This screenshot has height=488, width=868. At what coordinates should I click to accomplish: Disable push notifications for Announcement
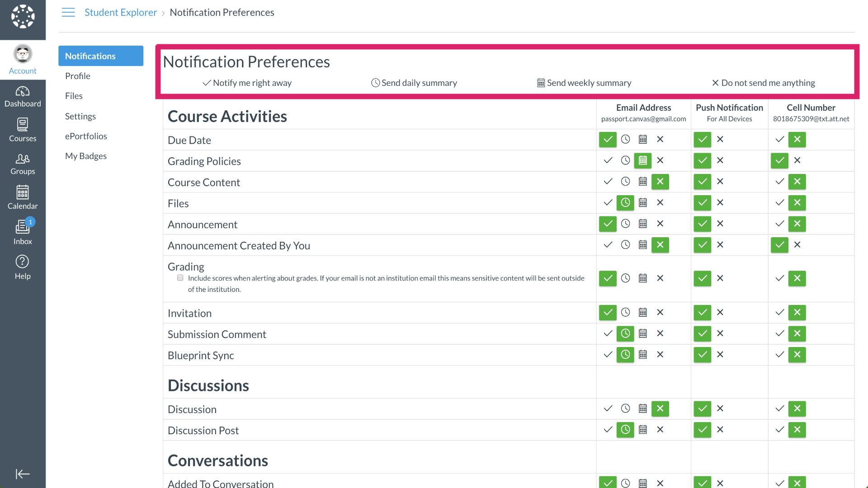pos(720,224)
